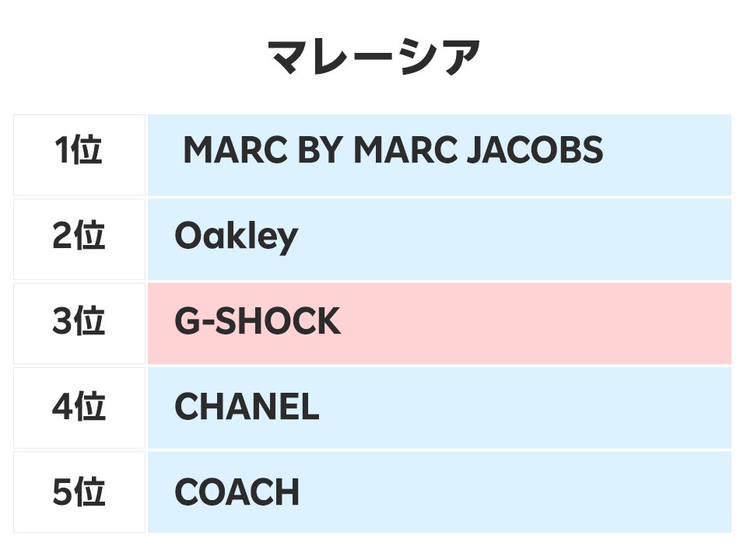
Task: Click the letter G in G-SHOCK
Action: click(x=187, y=321)
